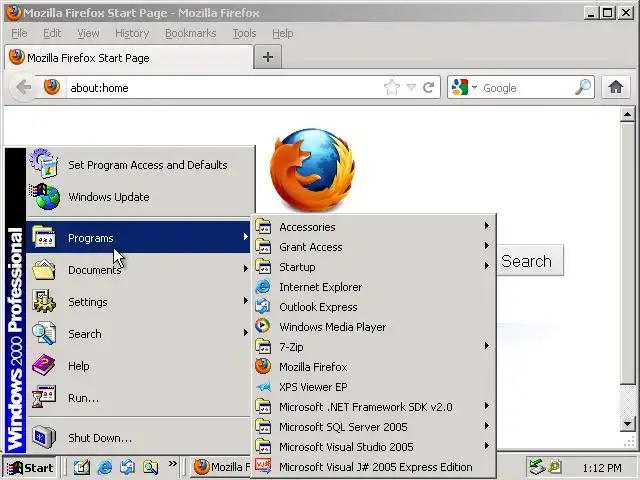Image resolution: width=640 pixels, height=480 pixels.
Task: Click the Firefox back arrow button
Action: click(23, 87)
